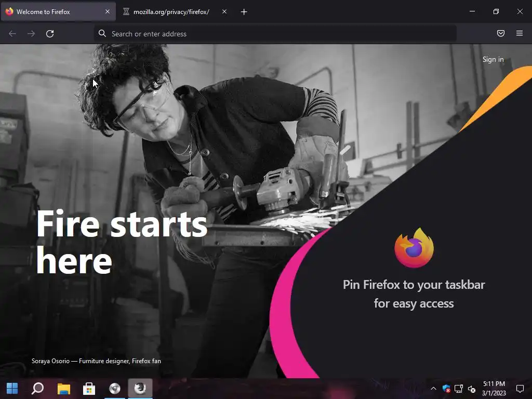Open network status tray icon

pyautogui.click(x=459, y=389)
